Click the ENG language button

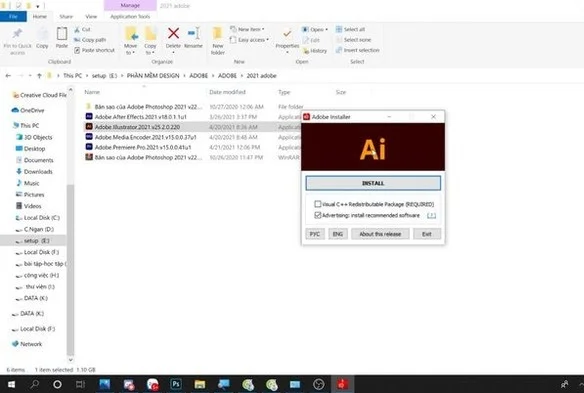[337, 234]
